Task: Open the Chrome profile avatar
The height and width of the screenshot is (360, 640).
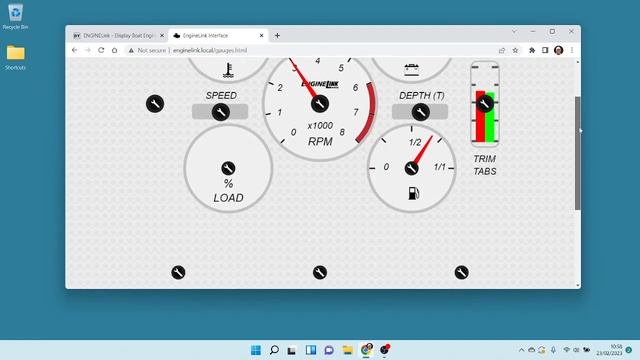Action: tap(559, 50)
